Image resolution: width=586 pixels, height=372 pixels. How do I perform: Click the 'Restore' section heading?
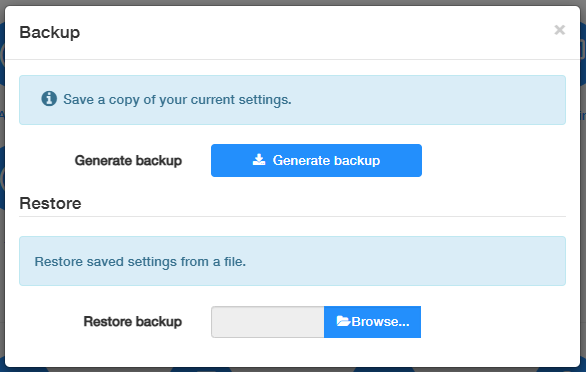(50, 203)
